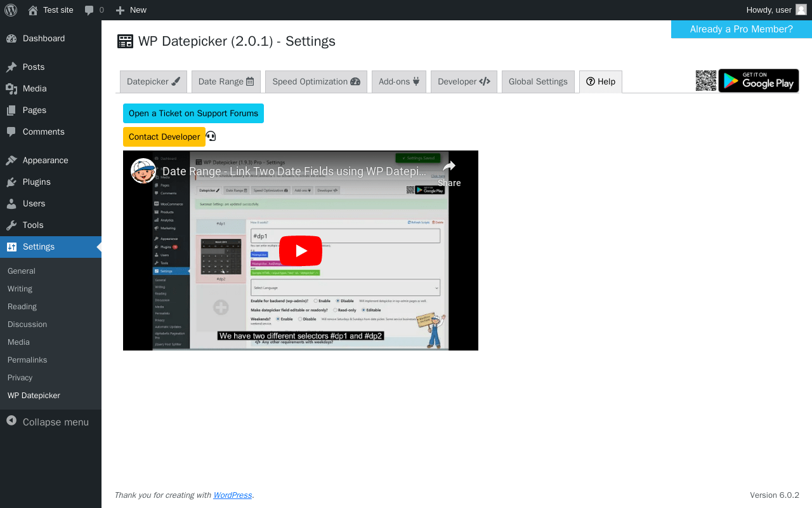Open Media settings submenu
This screenshot has width=812, height=508.
18,342
